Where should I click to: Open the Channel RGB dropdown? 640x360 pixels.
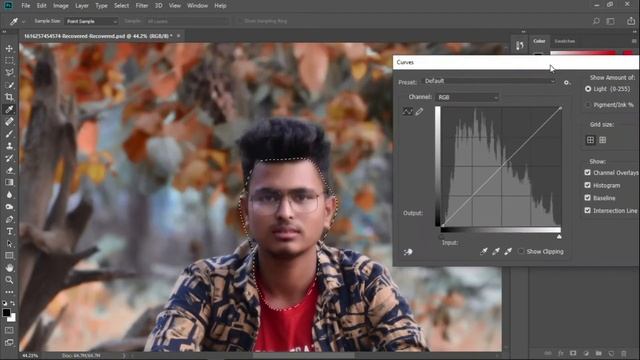coord(467,97)
